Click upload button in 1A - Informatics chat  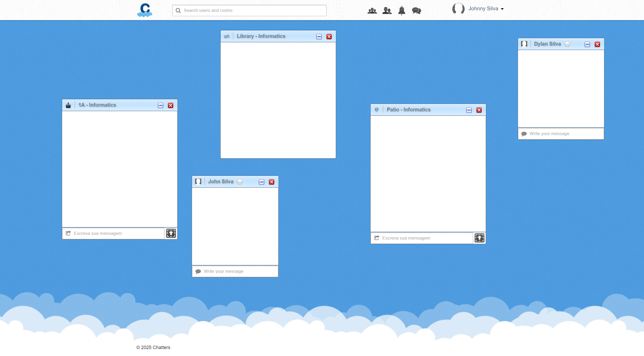click(x=171, y=233)
